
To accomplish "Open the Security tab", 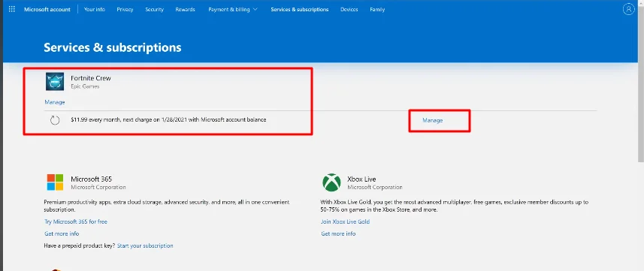I will click(x=155, y=10).
